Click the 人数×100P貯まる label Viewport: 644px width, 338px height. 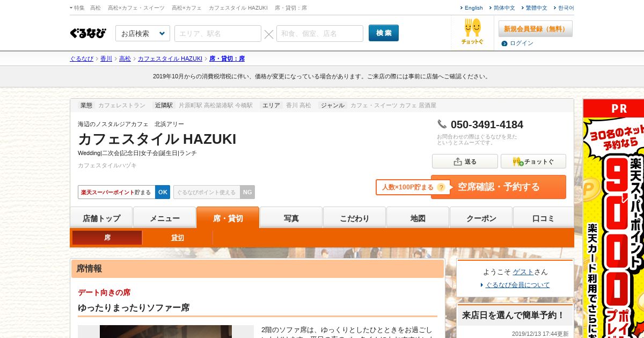(x=407, y=187)
